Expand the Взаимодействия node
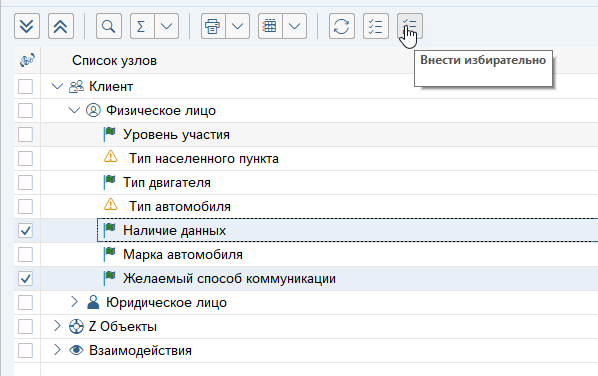598x376 pixels. (x=57, y=350)
